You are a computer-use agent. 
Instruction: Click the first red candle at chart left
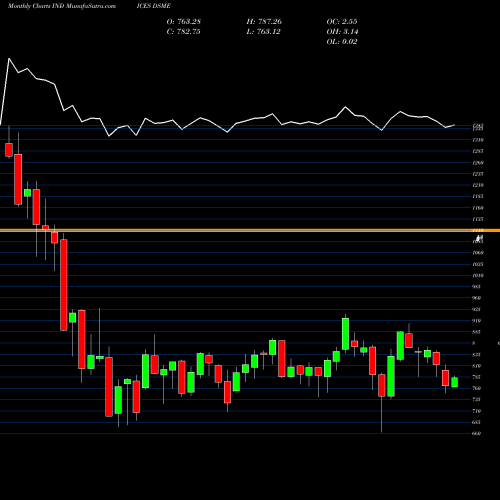(9, 150)
